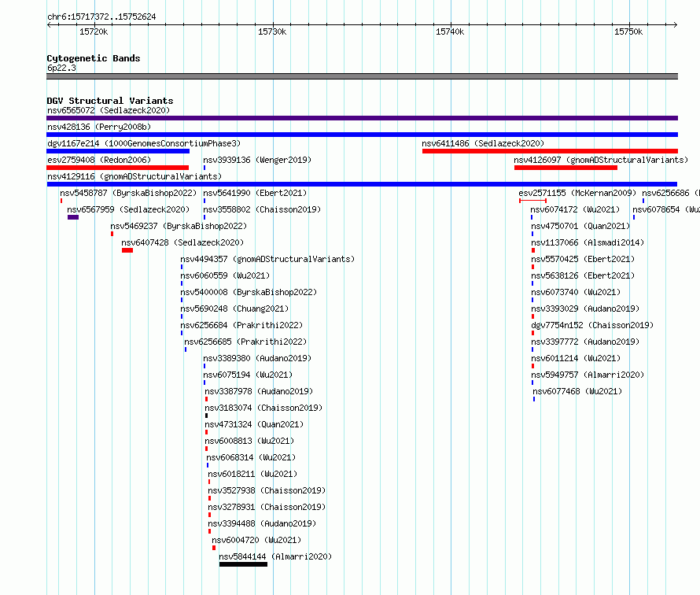
Task: Click the esv2759408 (Redon2006) red bar
Action: click(117, 168)
